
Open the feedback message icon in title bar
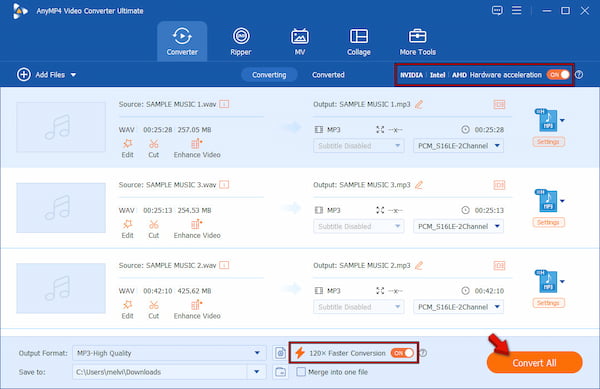(x=497, y=10)
